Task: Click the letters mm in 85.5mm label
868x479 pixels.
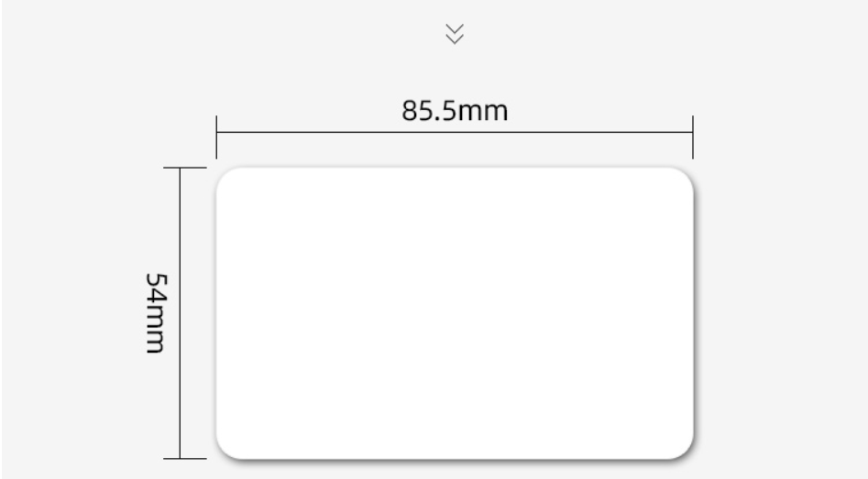Action: [483, 113]
